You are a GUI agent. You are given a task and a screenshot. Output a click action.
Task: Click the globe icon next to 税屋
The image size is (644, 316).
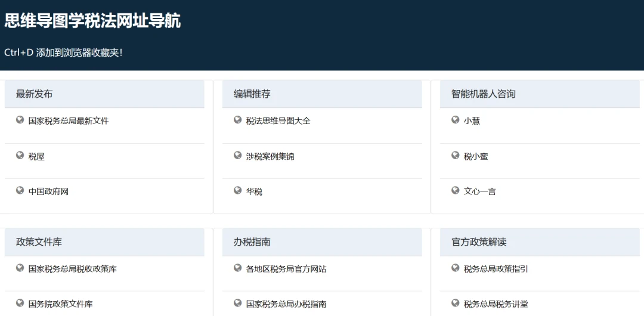click(20, 155)
